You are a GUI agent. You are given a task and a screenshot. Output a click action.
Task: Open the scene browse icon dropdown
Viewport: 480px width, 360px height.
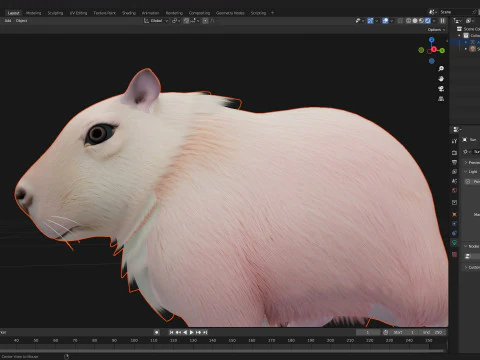point(433,12)
